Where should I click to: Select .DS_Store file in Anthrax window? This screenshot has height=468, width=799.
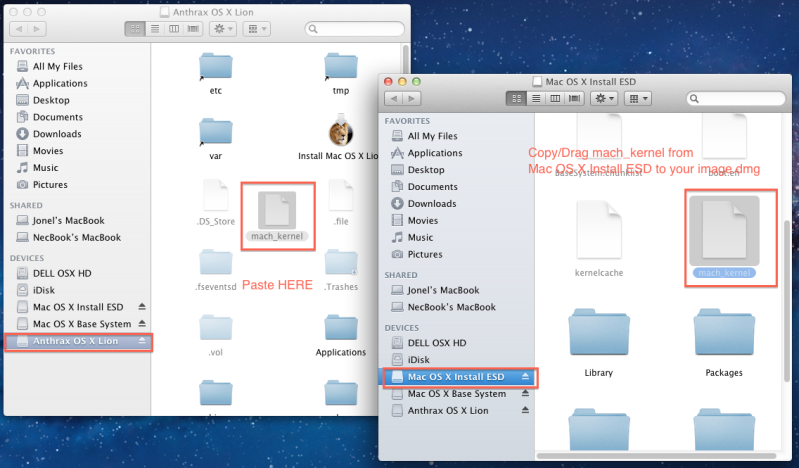pyautogui.click(x=216, y=202)
